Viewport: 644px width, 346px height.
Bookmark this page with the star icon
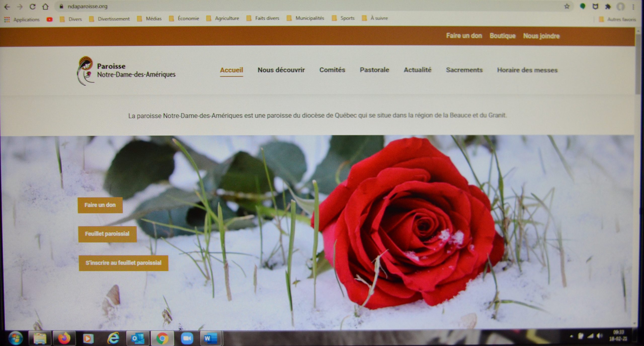(x=567, y=6)
